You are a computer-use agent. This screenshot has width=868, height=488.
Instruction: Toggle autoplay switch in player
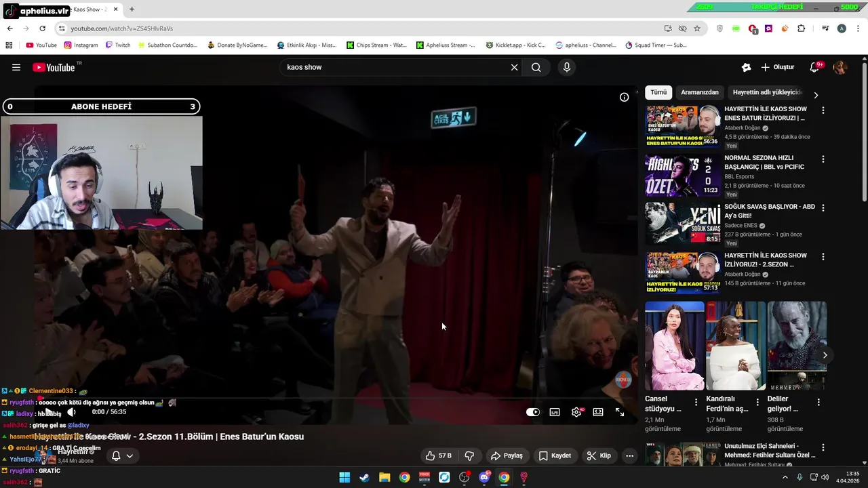point(533,412)
